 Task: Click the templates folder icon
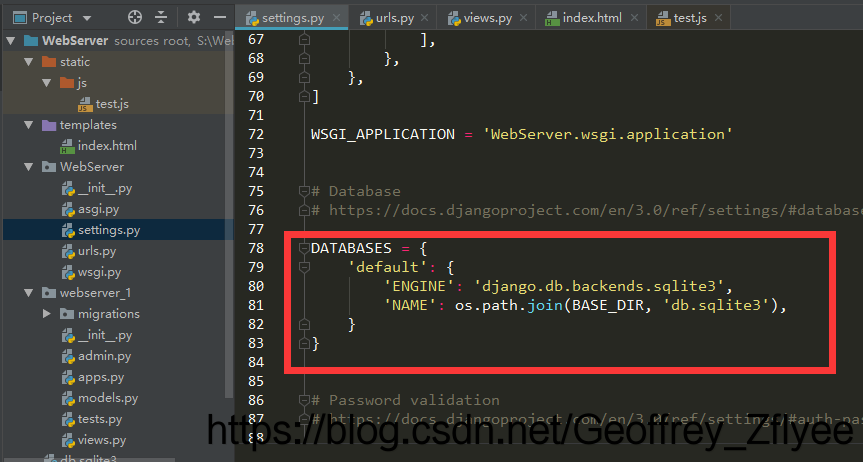click(x=49, y=125)
